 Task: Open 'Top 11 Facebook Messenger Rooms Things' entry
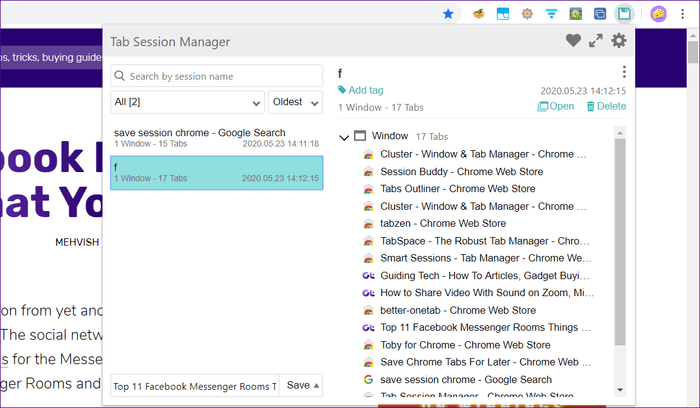click(485, 328)
